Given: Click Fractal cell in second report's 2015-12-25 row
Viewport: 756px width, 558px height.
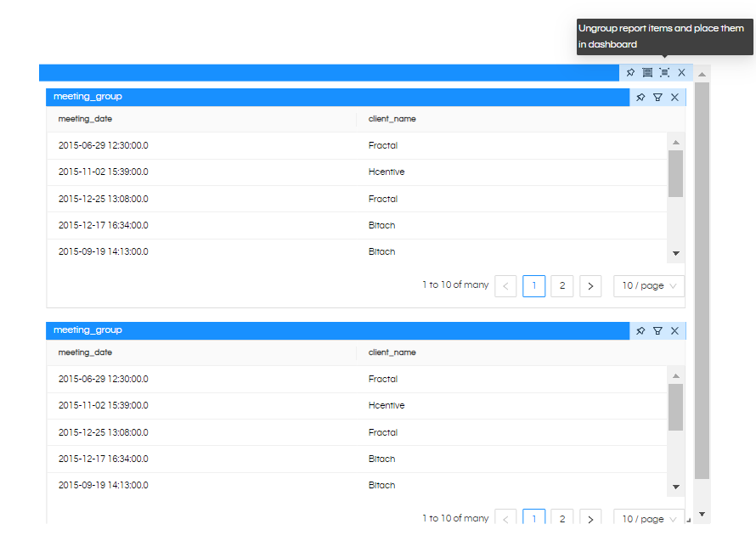Looking at the screenshot, I should [x=383, y=432].
